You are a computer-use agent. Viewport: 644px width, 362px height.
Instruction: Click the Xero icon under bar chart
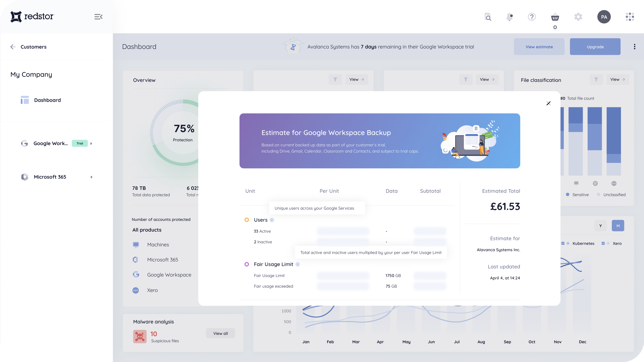pos(614,183)
